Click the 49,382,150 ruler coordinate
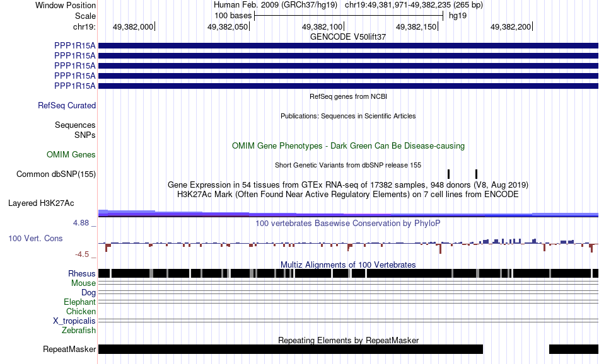 click(x=416, y=26)
